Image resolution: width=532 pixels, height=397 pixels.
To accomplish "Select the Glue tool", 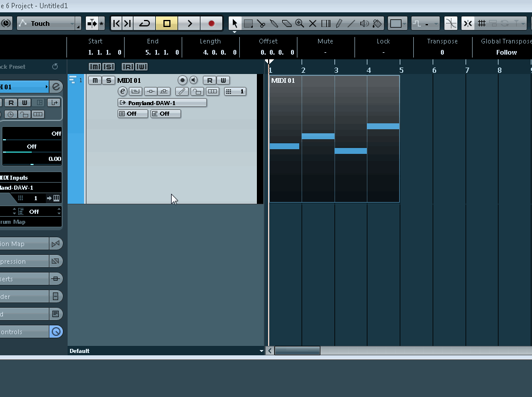I will [274, 23].
